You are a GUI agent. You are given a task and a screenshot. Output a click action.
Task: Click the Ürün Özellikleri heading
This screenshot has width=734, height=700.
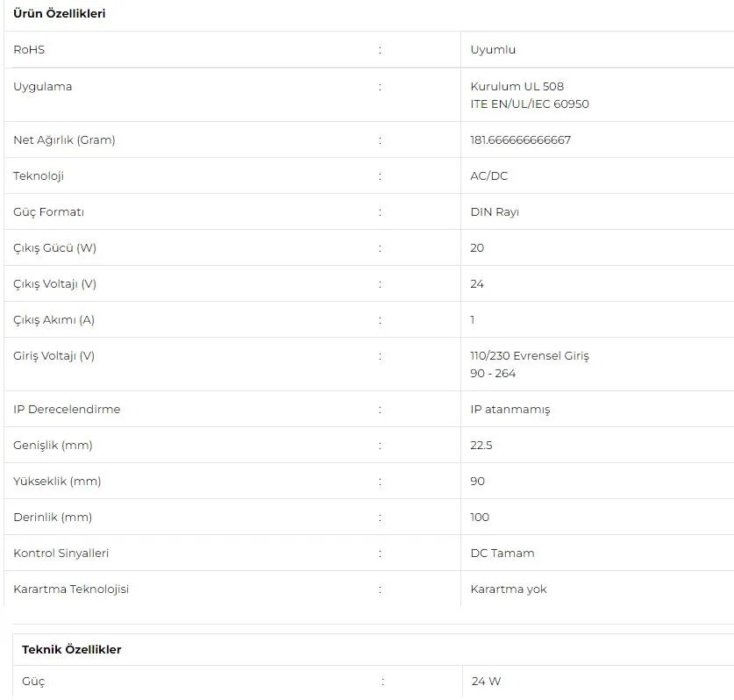(60, 13)
